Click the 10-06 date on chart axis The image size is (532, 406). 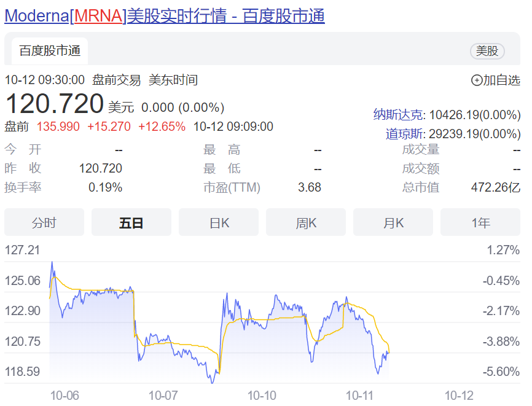click(x=65, y=395)
